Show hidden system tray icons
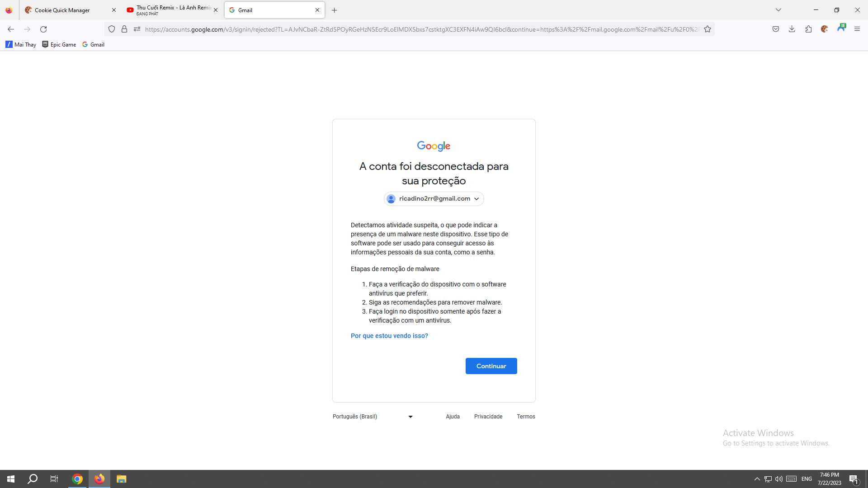 point(757,479)
